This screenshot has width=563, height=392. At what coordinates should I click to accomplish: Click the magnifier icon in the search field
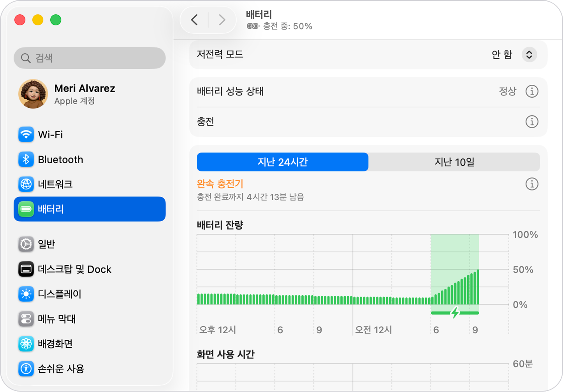pyautogui.click(x=26, y=58)
